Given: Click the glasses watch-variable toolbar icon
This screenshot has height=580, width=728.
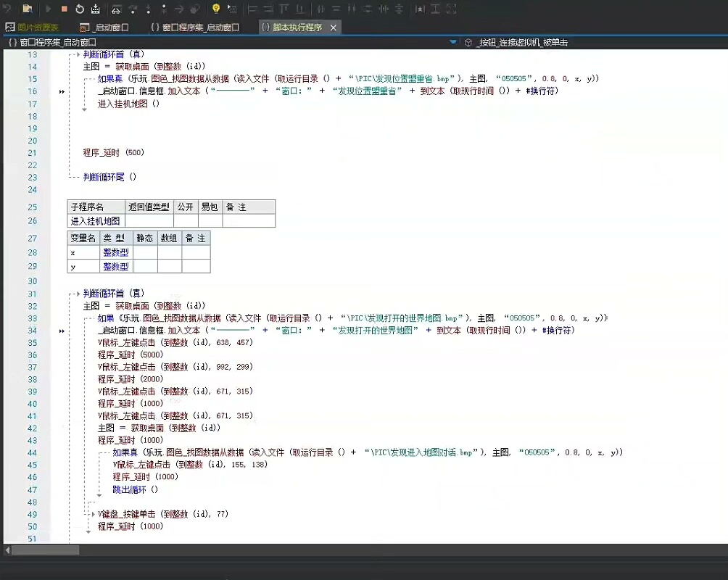Looking at the screenshot, I should pyautogui.click(x=116, y=9).
